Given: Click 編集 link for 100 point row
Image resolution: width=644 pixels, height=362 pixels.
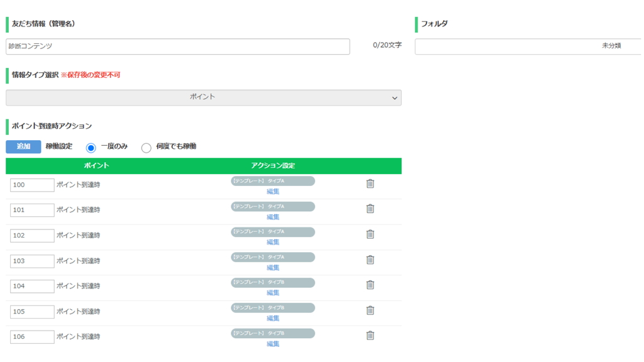Looking at the screenshot, I should 273,191.
